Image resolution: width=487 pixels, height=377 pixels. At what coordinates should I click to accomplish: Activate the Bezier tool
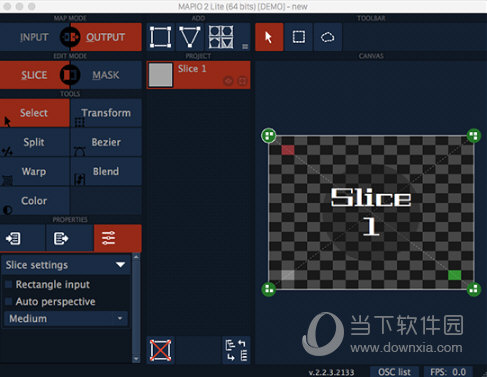[106, 142]
